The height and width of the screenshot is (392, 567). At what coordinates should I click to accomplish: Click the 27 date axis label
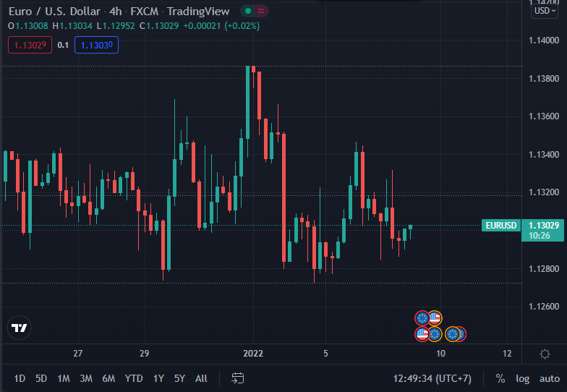[x=78, y=353]
